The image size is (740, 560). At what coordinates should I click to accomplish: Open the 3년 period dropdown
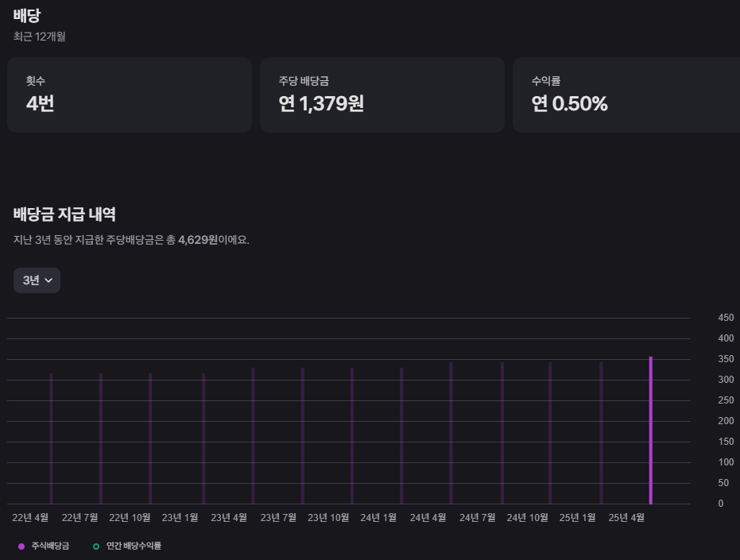pyautogui.click(x=37, y=280)
